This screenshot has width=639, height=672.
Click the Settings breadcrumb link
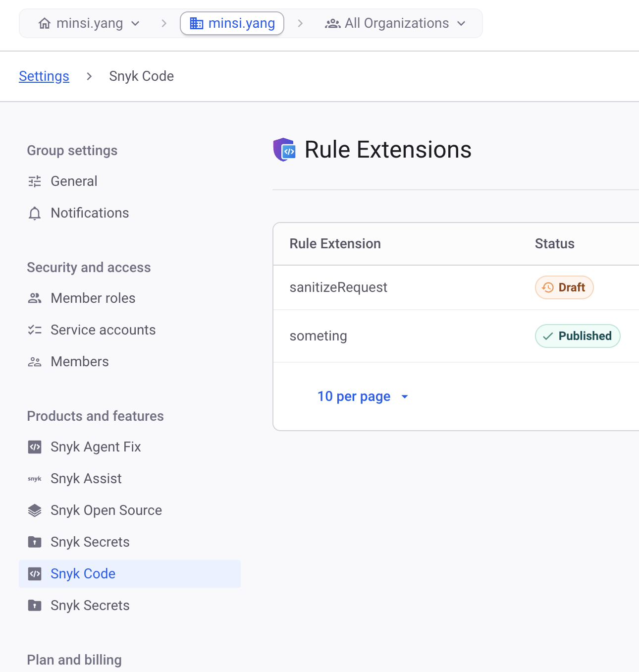(x=44, y=76)
